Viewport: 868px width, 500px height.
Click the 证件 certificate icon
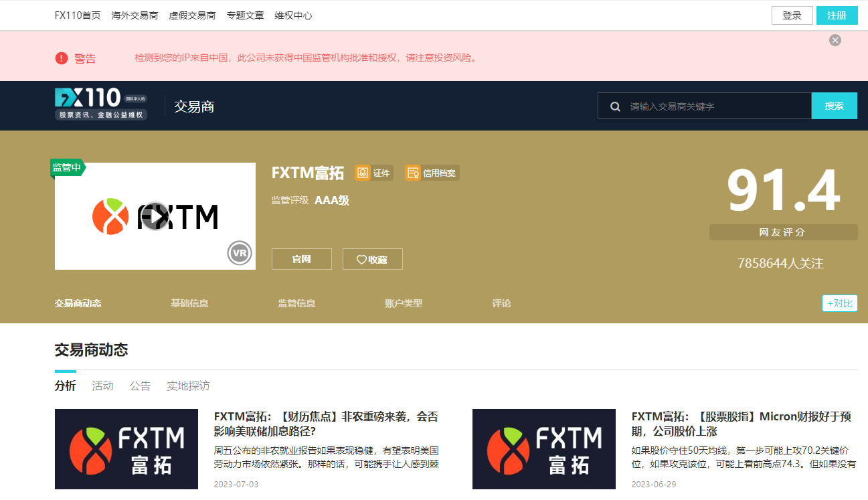(x=363, y=173)
